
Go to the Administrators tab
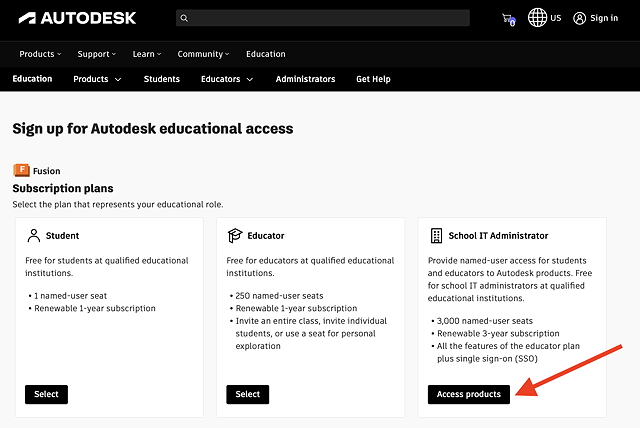coord(305,79)
